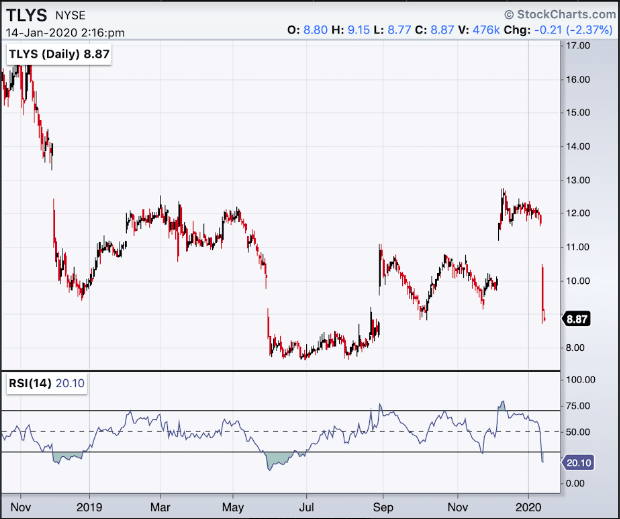620x519 pixels.
Task: Click the volume value 476k
Action: point(486,30)
